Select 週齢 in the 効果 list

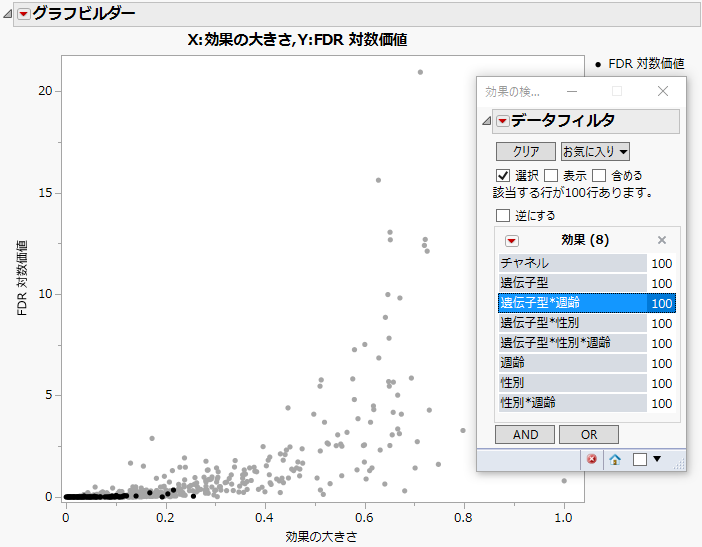[573, 363]
